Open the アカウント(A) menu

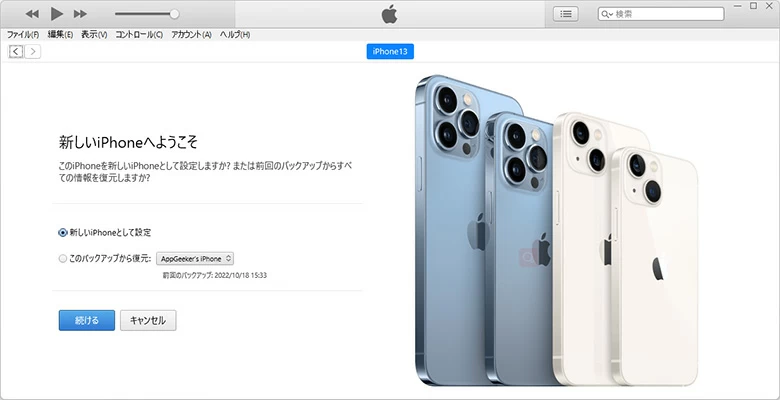[x=192, y=35]
